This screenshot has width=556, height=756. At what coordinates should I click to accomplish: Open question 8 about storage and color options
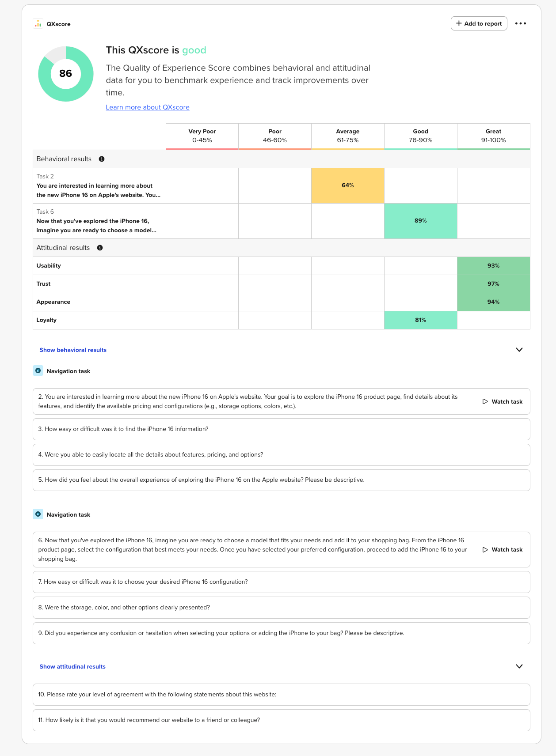pos(282,608)
